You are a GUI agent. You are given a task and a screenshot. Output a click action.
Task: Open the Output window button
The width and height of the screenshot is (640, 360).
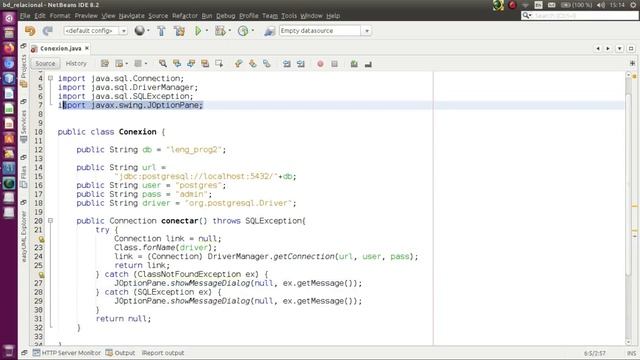[x=120, y=353]
